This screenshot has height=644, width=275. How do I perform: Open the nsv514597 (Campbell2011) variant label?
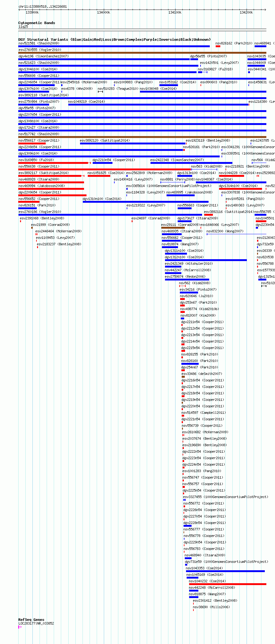pyautogui.click(x=204, y=413)
